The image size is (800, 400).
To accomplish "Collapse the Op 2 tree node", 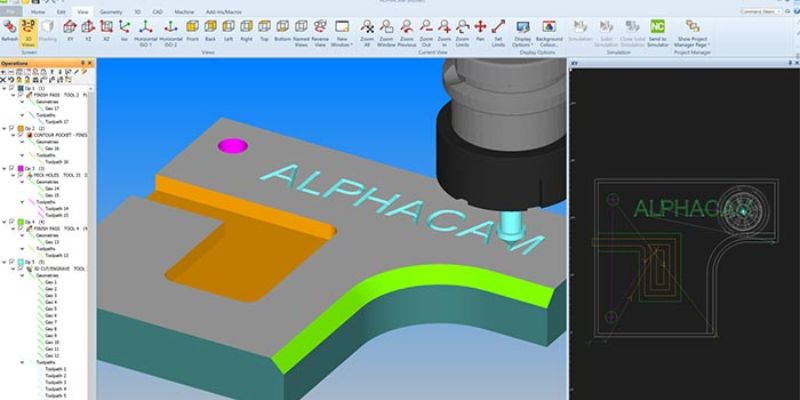I will point(4,129).
